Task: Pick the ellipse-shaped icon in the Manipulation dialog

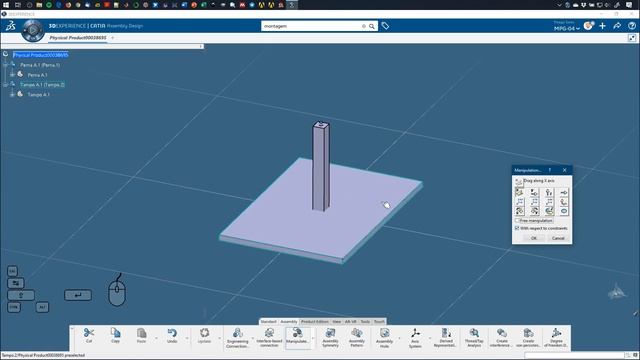Action: coord(564,211)
